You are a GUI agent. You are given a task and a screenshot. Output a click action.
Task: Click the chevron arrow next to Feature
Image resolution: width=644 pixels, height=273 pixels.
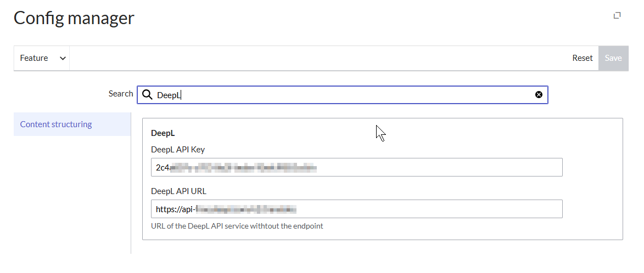click(x=63, y=58)
